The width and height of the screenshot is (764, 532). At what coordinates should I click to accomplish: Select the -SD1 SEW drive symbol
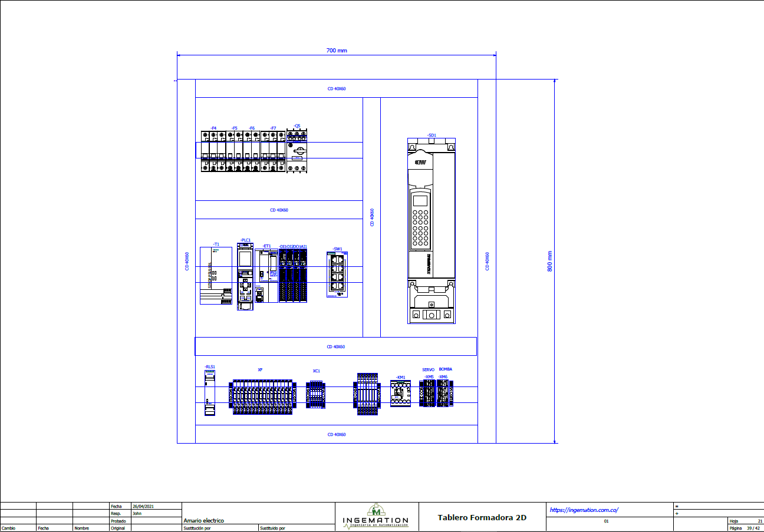click(x=432, y=231)
